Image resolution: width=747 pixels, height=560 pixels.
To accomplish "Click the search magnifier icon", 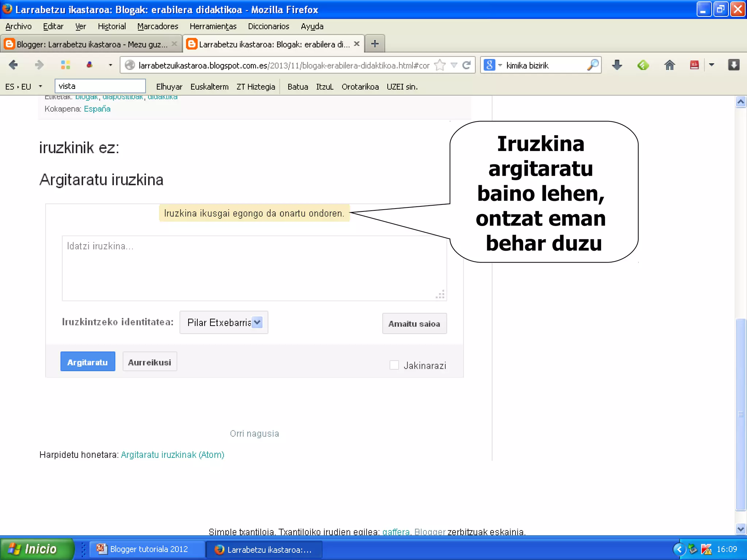I will pyautogui.click(x=593, y=65).
